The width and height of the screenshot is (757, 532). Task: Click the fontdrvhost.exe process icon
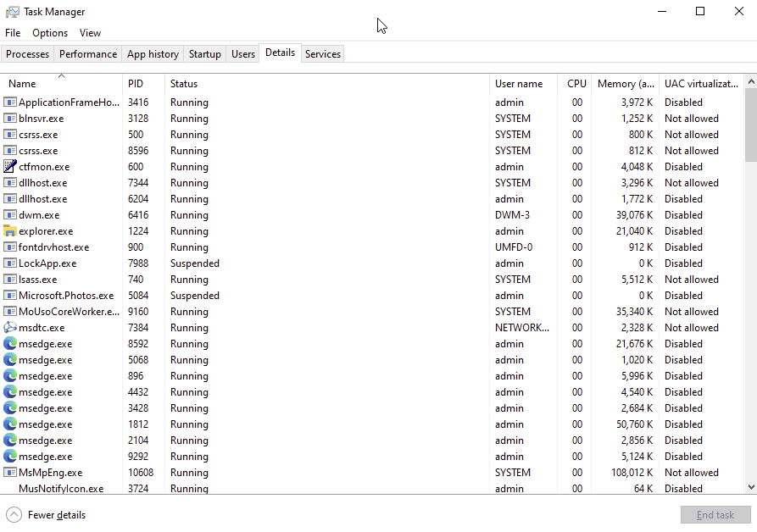9,247
